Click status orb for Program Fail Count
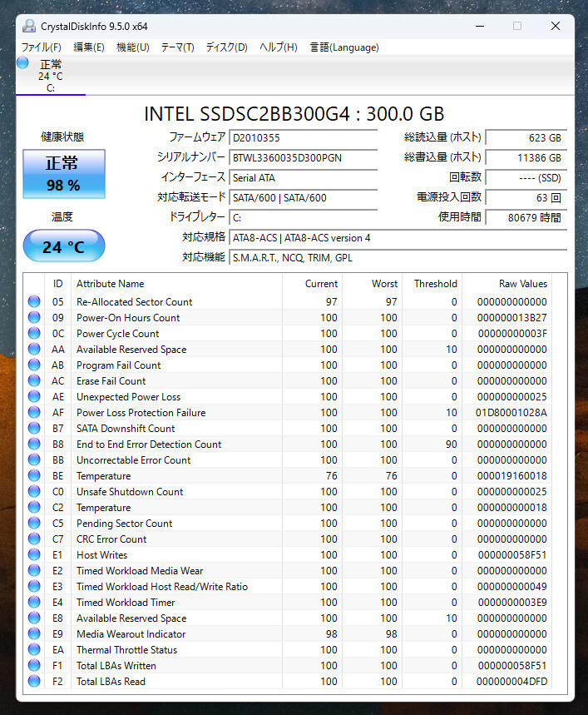The height and width of the screenshot is (715, 588). 34,365
